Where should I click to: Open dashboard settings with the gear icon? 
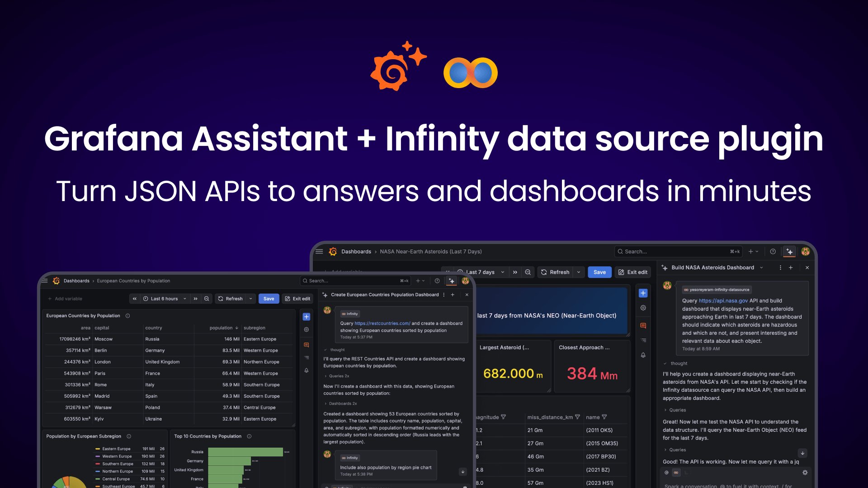point(643,308)
